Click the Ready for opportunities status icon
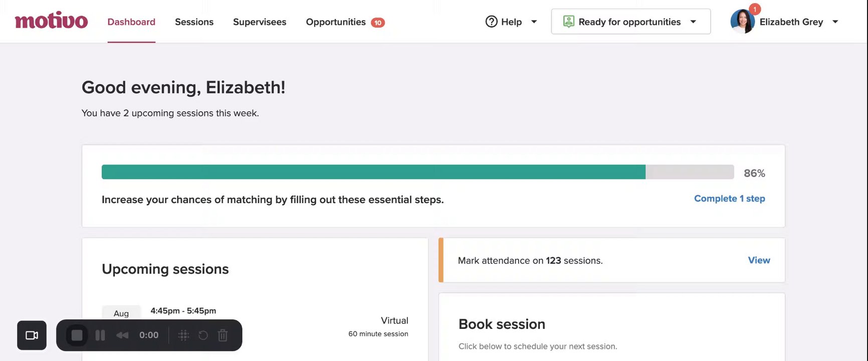Image resolution: width=868 pixels, height=361 pixels. click(x=568, y=22)
